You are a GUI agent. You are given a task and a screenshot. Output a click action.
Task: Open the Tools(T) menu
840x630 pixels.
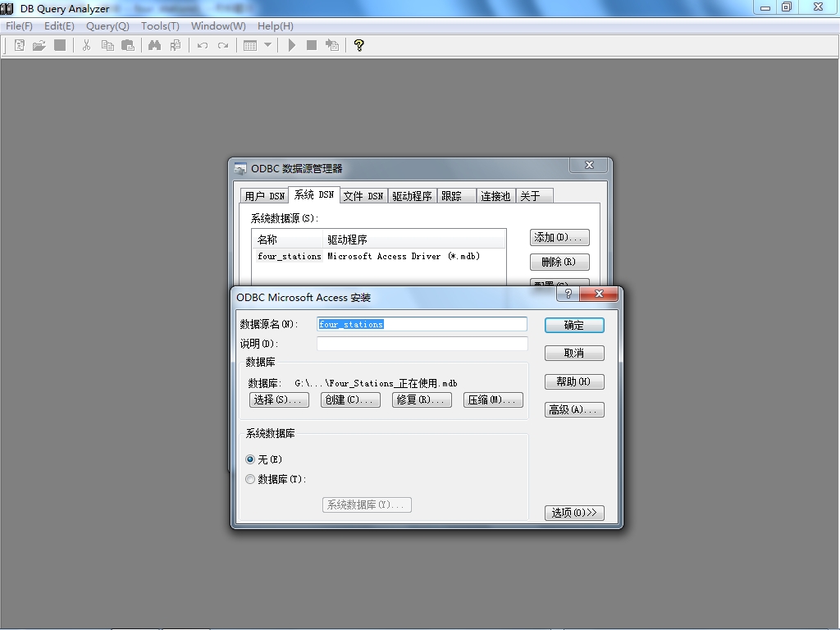[x=159, y=25]
